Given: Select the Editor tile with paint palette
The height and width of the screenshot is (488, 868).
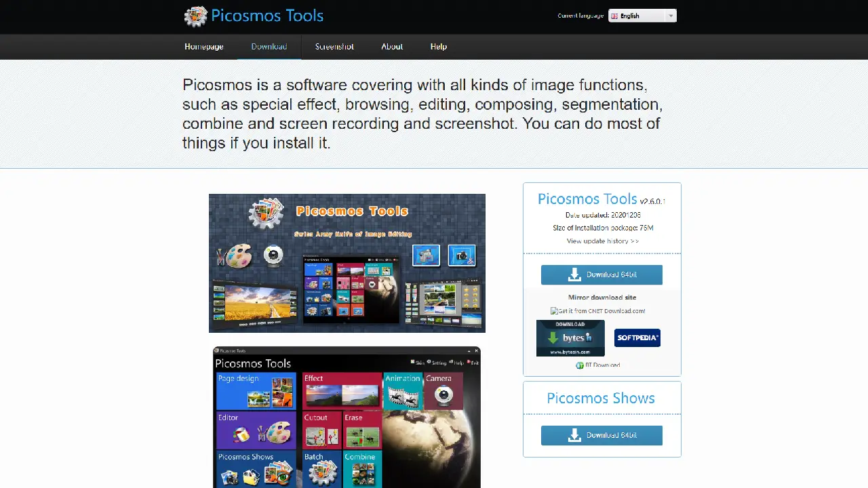Looking at the screenshot, I should click(256, 430).
